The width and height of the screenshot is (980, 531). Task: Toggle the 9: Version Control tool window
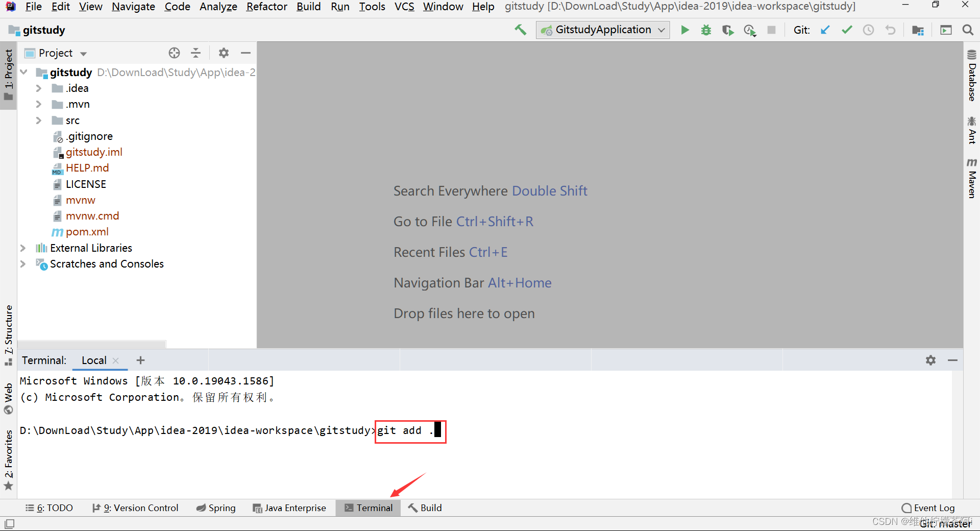pos(135,508)
